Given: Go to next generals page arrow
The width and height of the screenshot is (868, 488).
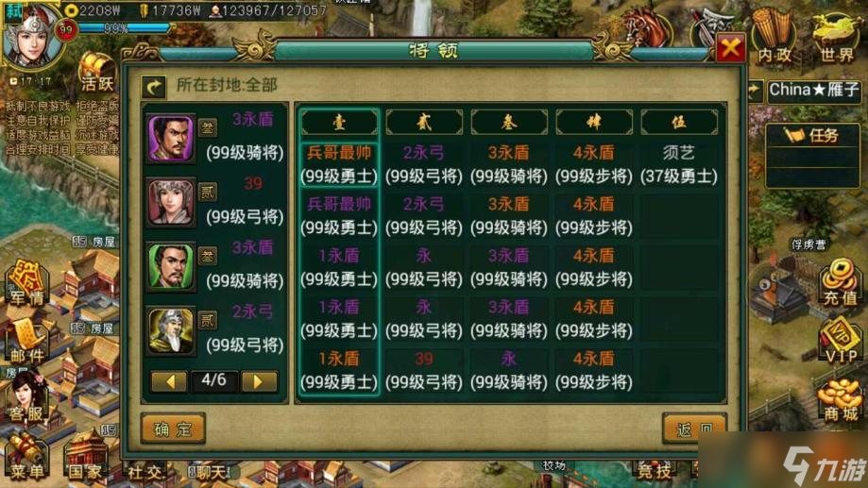Looking at the screenshot, I should pos(258,381).
